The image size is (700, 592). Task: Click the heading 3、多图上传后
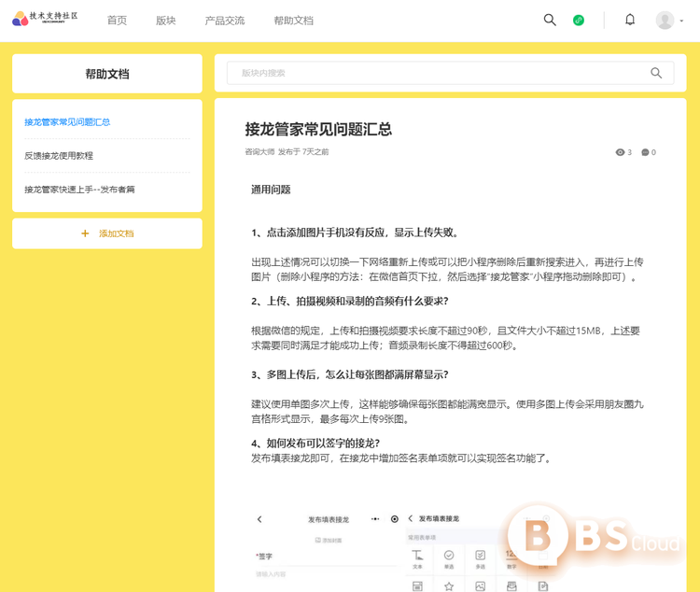click(350, 374)
